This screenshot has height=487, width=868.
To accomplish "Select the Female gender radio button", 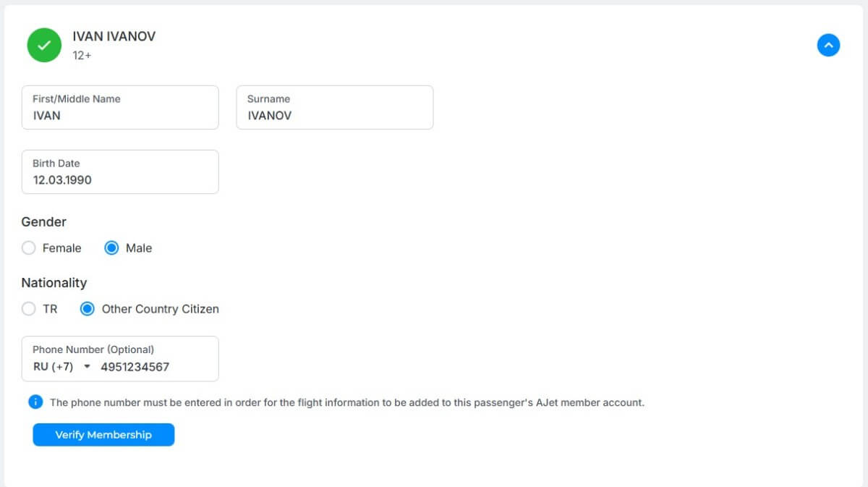I will click(x=28, y=248).
